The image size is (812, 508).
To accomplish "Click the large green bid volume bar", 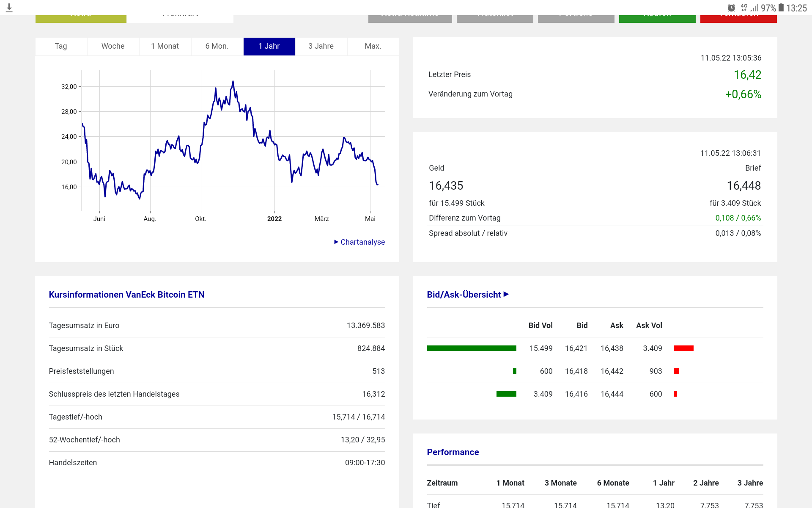I will [x=472, y=348].
